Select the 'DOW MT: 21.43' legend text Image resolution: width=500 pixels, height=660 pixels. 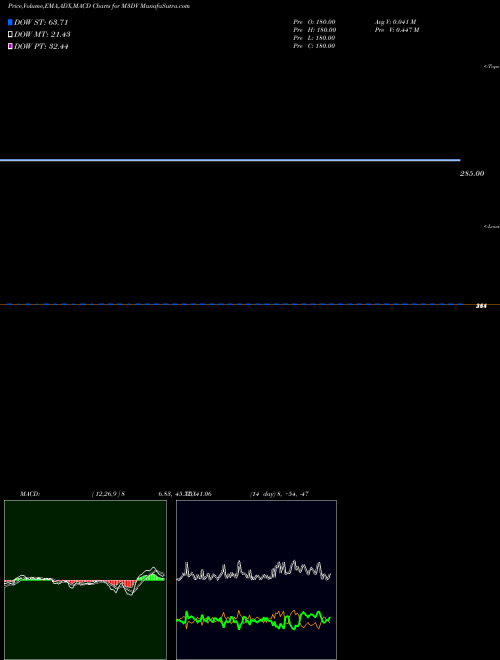(x=42, y=35)
